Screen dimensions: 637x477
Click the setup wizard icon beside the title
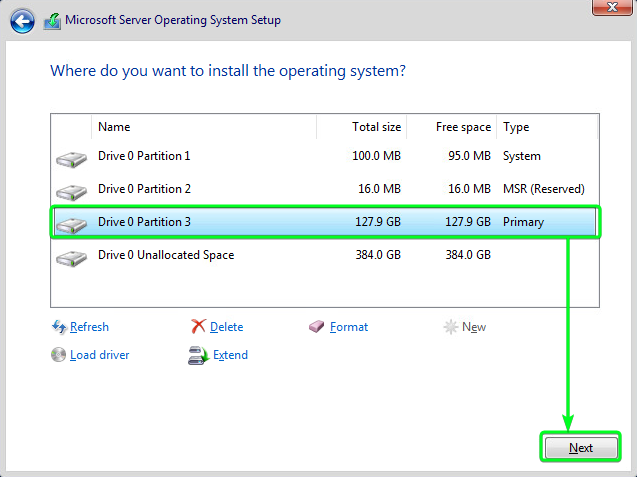pos(52,21)
